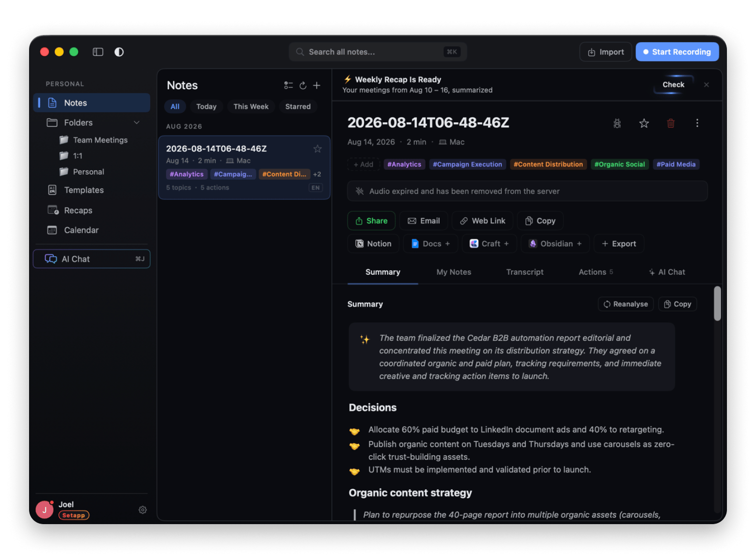
Task: Click the Reanalyse button
Action: (626, 304)
